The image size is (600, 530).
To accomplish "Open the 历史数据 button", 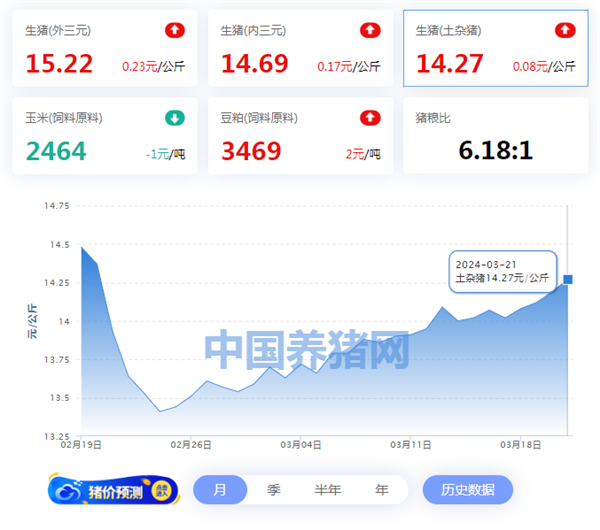I will (467, 490).
